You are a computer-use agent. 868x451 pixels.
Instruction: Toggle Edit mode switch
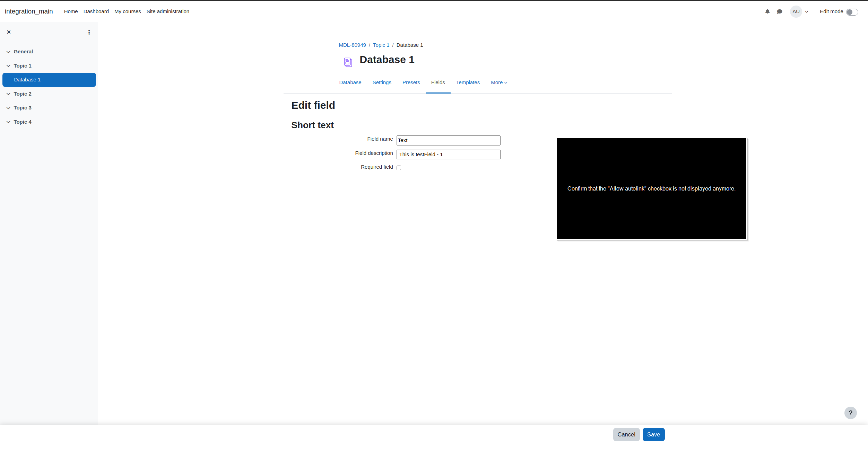click(852, 12)
